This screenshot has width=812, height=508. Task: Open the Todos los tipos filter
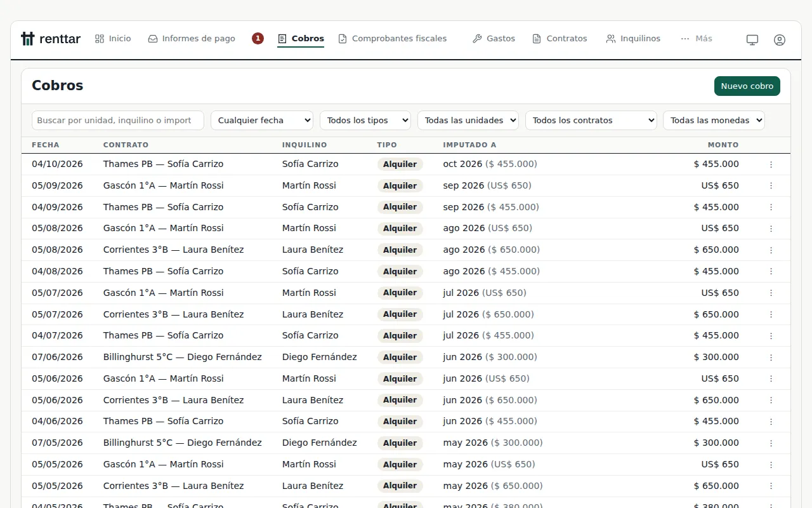tap(365, 120)
